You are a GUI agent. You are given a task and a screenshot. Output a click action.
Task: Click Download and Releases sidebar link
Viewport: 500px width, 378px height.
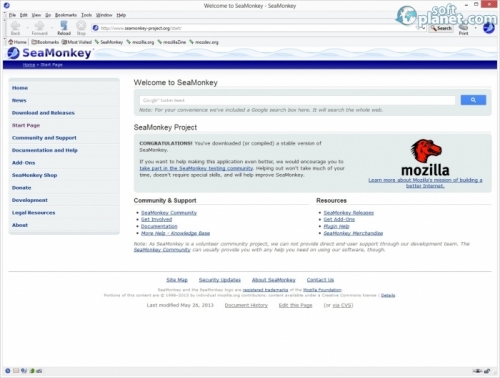[x=43, y=113]
